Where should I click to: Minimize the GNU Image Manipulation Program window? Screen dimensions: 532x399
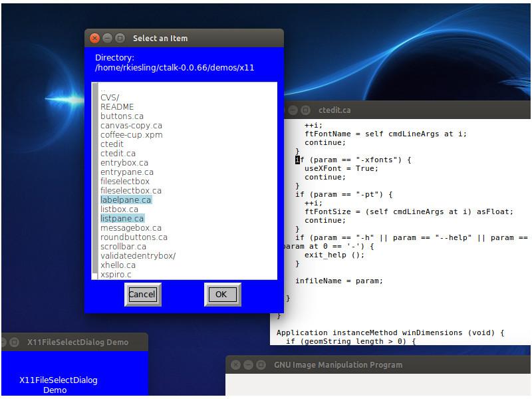click(x=249, y=364)
